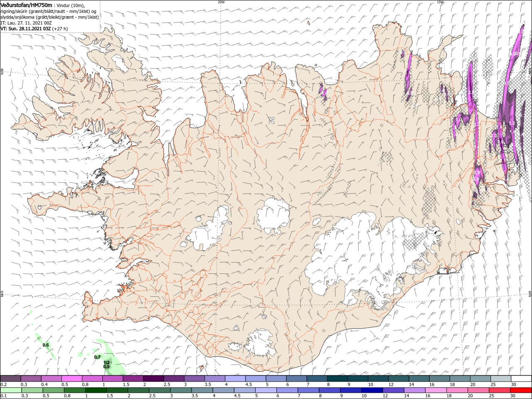Image resolution: width=532 pixels, height=399 pixels.
Task: Pick white upper legend swatch after 30
Action: [521, 379]
